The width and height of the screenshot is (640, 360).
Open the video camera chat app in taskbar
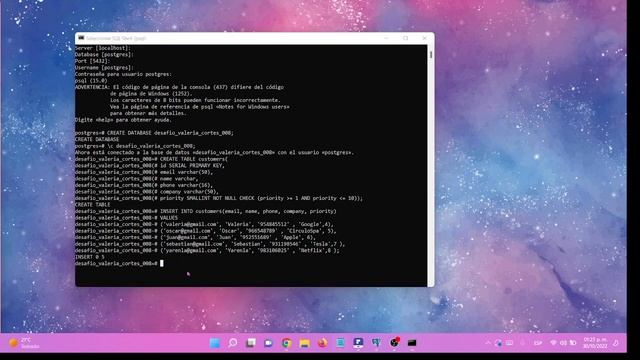pos(269,343)
